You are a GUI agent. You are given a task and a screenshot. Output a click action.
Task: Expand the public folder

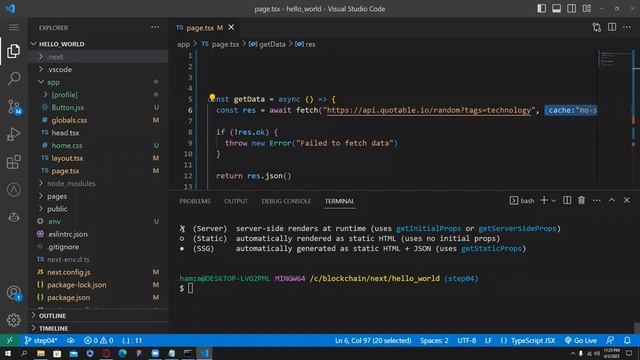(98, 209)
